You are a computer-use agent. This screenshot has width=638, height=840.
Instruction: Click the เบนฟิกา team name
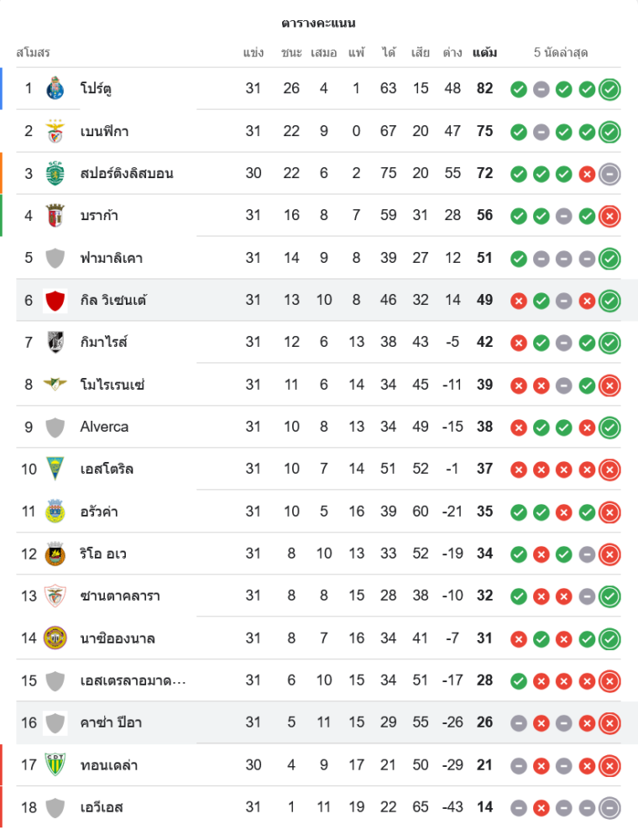click(x=104, y=131)
